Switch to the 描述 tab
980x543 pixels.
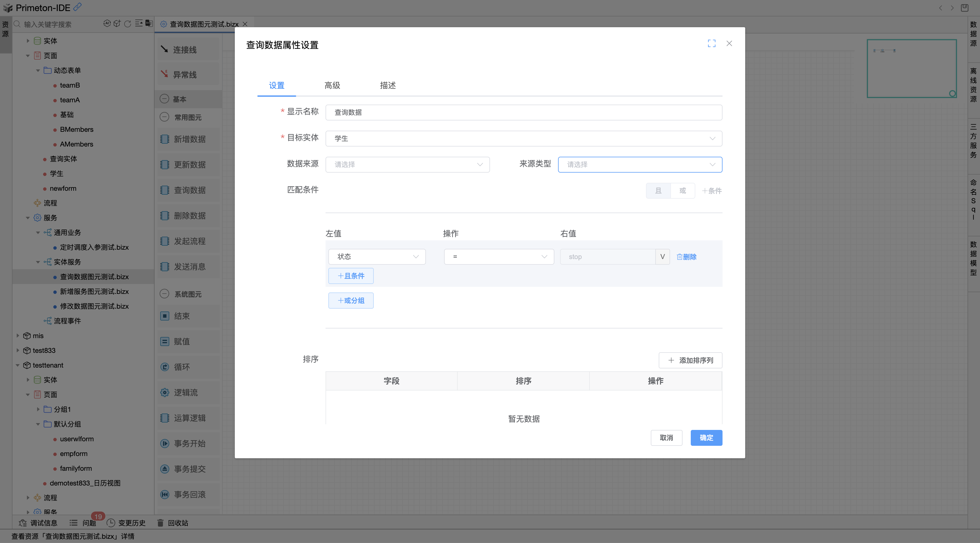(388, 85)
